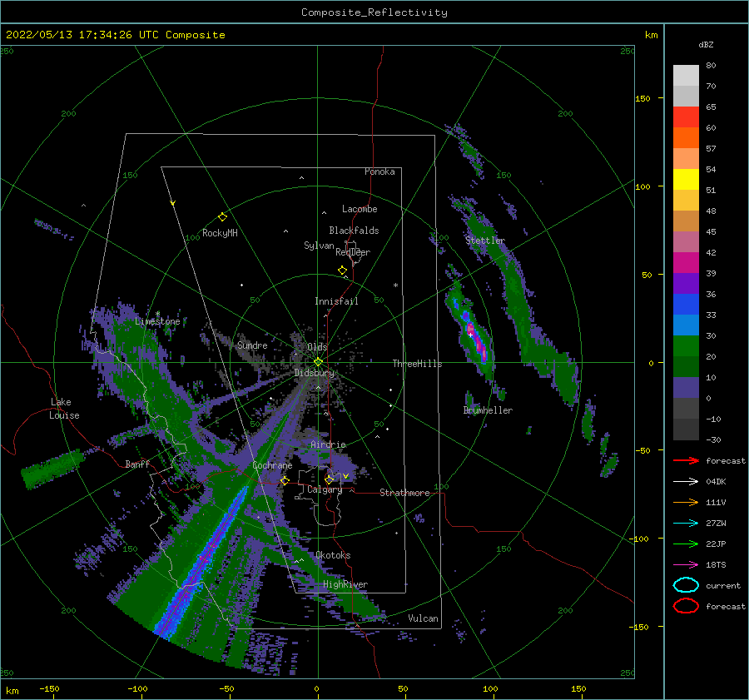Screen dimensions: 749x700
Task: Click the RedDeer city label
Action: click(353, 252)
